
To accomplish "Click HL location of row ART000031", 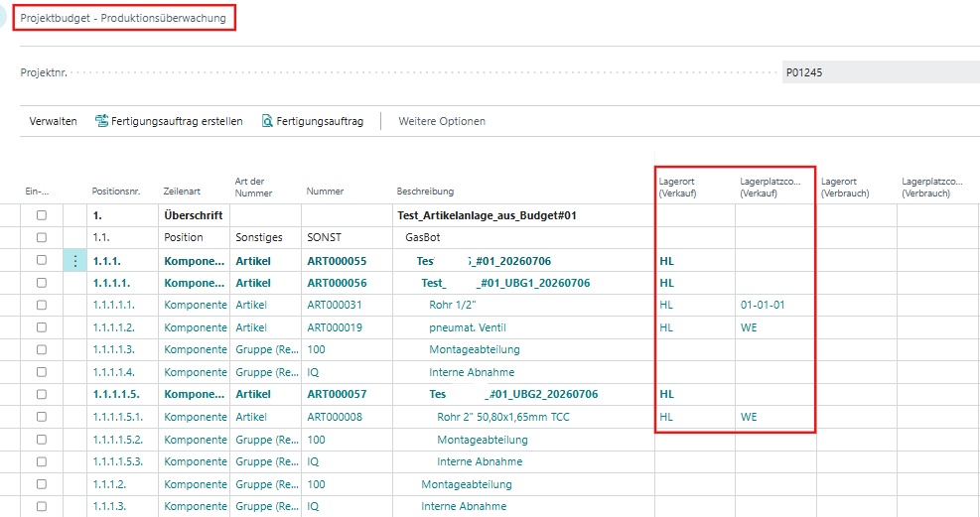I will click(666, 306).
